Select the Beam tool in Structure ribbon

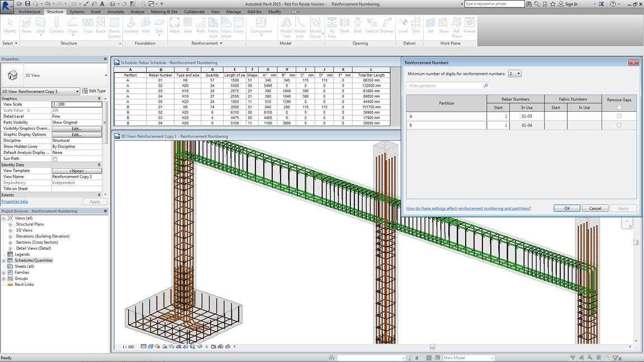pyautogui.click(x=26, y=26)
